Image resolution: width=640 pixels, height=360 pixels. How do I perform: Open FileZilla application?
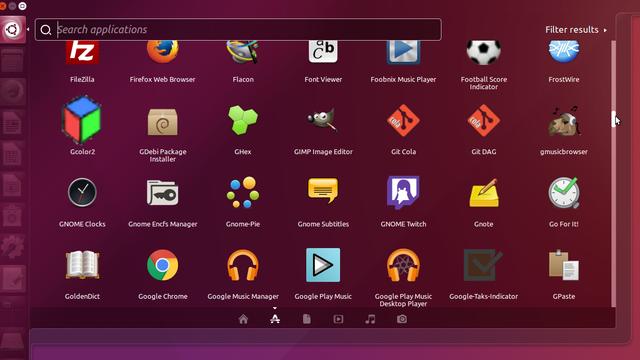pyautogui.click(x=82, y=53)
